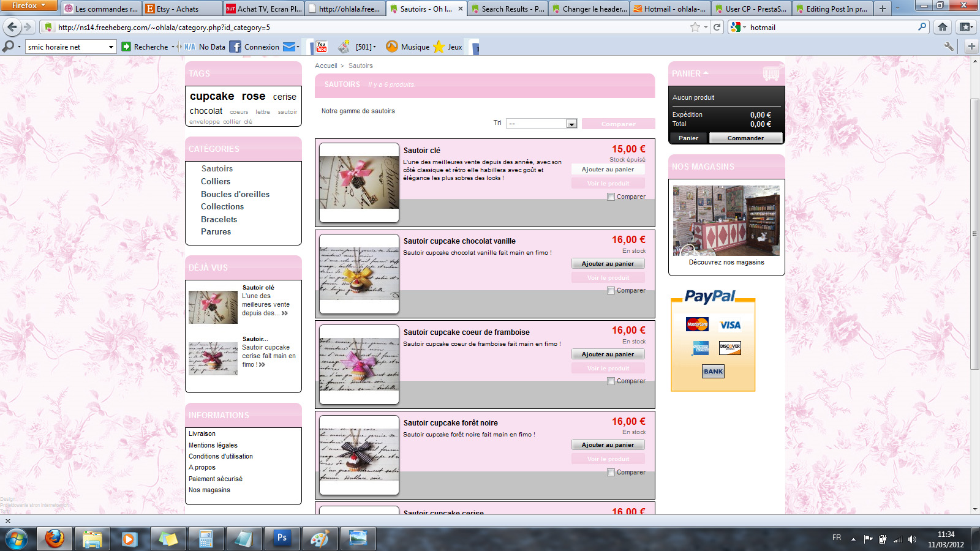
Task: Open the browser Home page icon
Action: click(943, 27)
